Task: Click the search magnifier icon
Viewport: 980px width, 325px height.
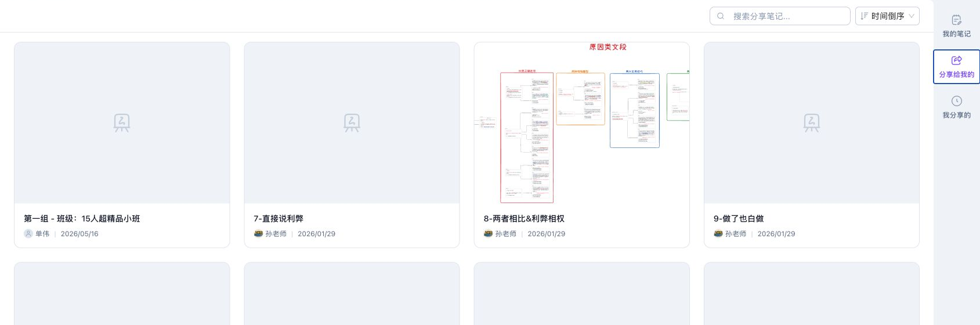Action: pyautogui.click(x=721, y=16)
